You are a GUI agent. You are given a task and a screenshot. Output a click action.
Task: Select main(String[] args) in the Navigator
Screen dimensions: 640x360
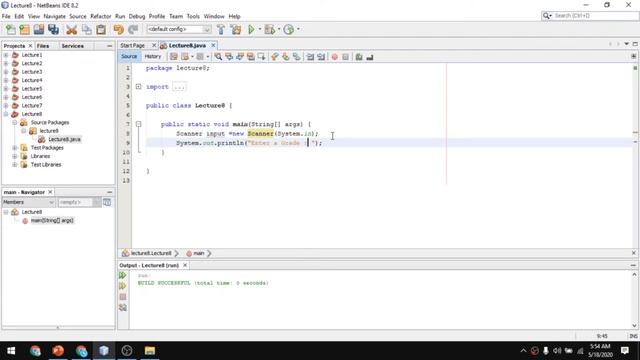(52, 220)
